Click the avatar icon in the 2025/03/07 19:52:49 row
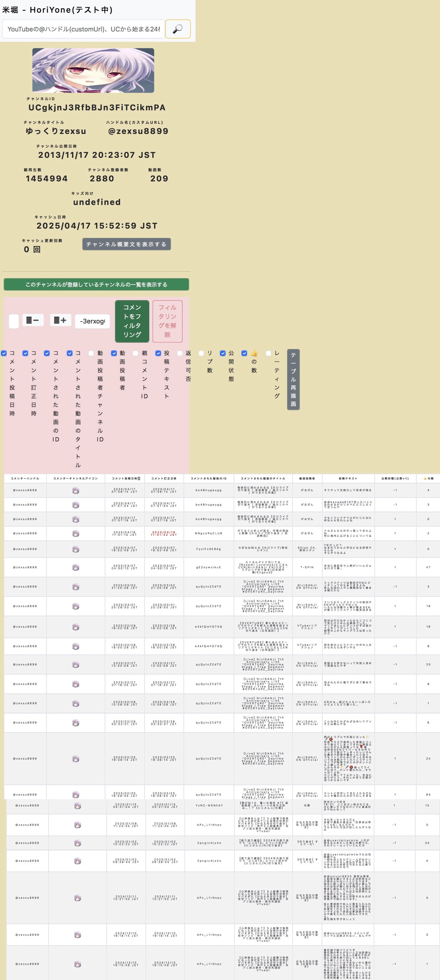Image resolution: width=440 pixels, height=980 pixels. coord(76,549)
